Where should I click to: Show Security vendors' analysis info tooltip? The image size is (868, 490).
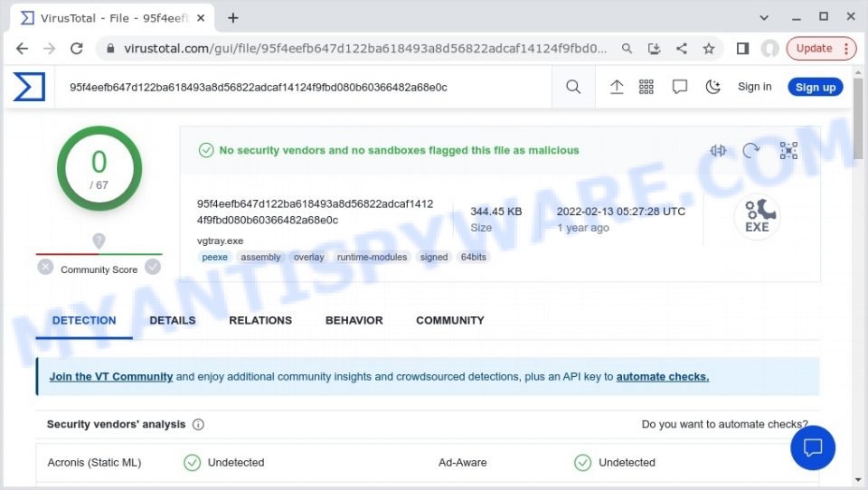tap(198, 424)
